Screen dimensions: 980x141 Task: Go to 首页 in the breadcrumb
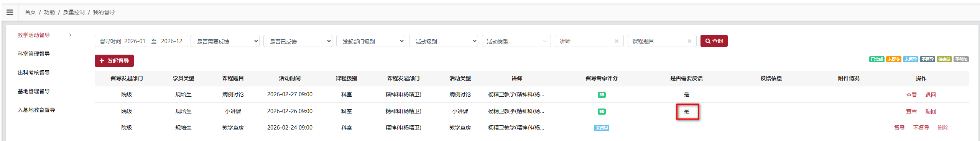[30, 12]
